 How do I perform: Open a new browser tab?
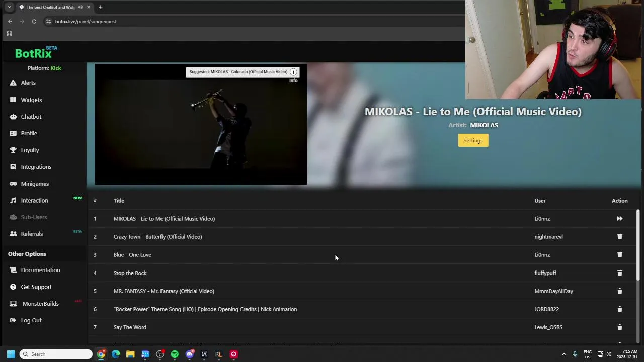pyautogui.click(x=100, y=7)
